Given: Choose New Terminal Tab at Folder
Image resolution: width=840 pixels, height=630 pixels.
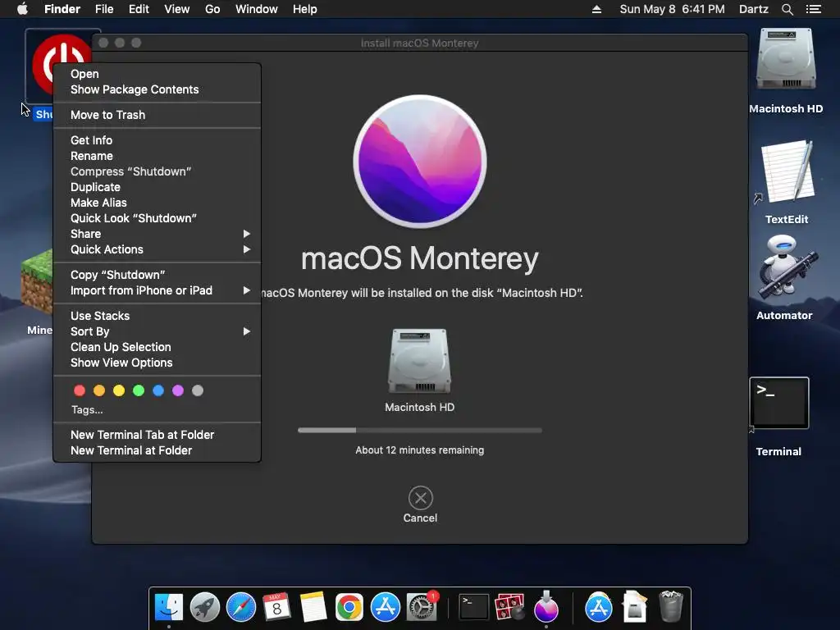Looking at the screenshot, I should tap(157, 435).
